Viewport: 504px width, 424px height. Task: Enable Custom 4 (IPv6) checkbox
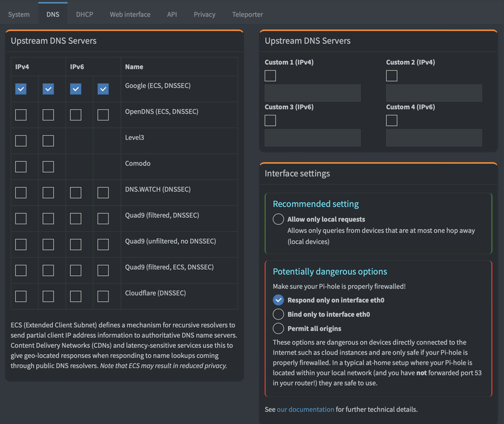point(392,120)
